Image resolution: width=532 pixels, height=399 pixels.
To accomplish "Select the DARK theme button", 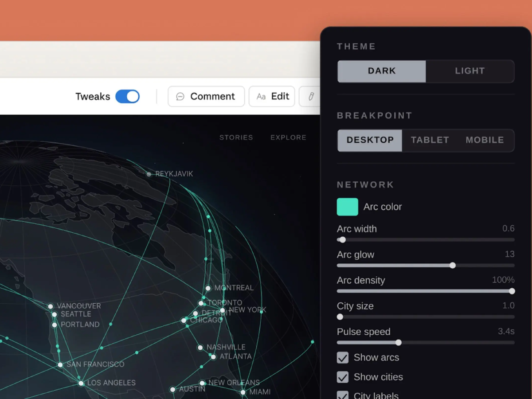I will coord(381,71).
